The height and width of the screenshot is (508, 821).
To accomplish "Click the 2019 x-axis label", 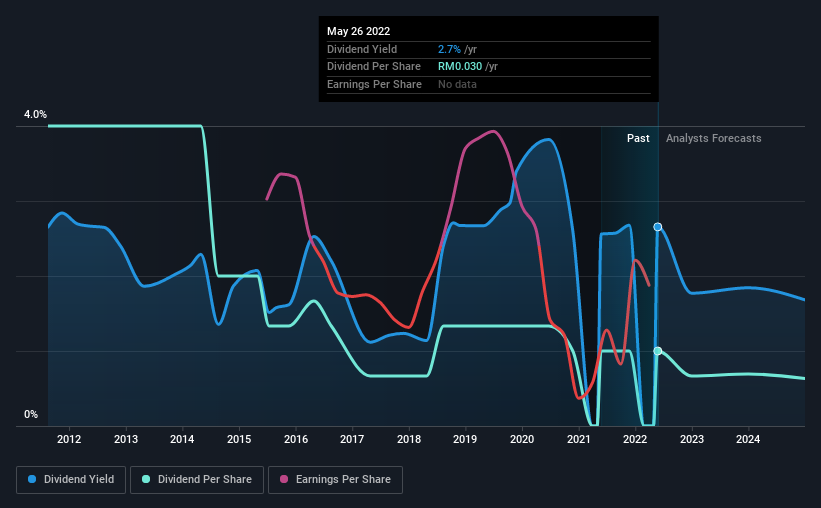I will 465,439.
